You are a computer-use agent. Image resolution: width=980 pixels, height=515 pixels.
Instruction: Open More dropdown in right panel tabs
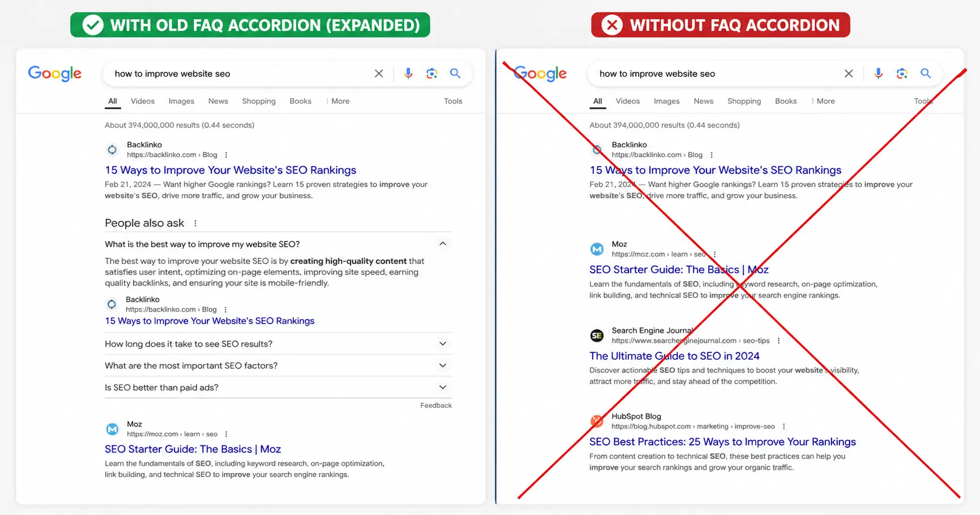click(823, 101)
